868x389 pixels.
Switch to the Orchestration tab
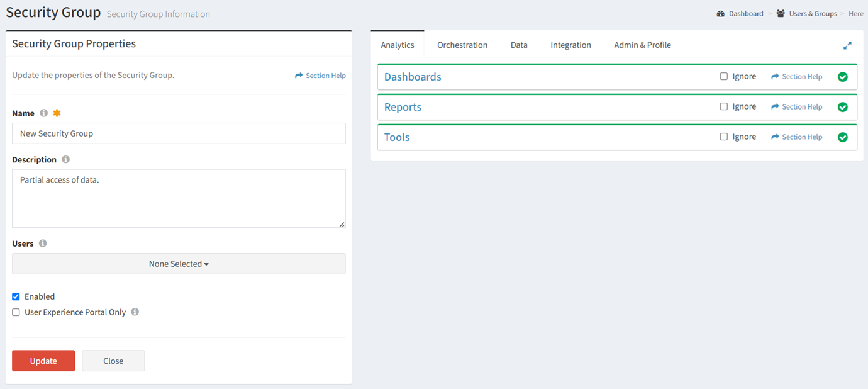point(462,45)
